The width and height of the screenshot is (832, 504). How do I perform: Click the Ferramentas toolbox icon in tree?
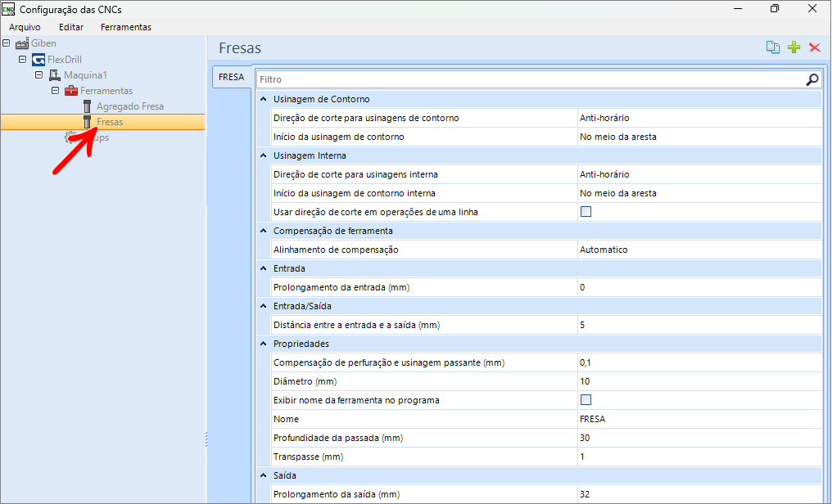[x=70, y=91]
